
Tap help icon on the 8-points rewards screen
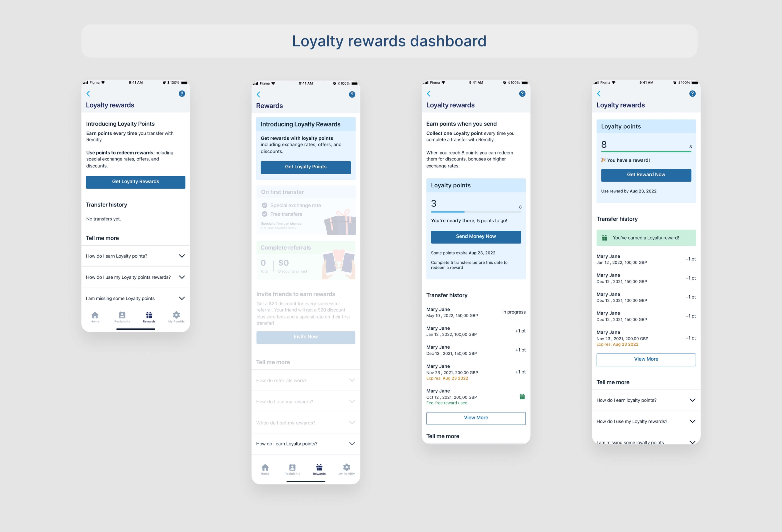tap(692, 94)
